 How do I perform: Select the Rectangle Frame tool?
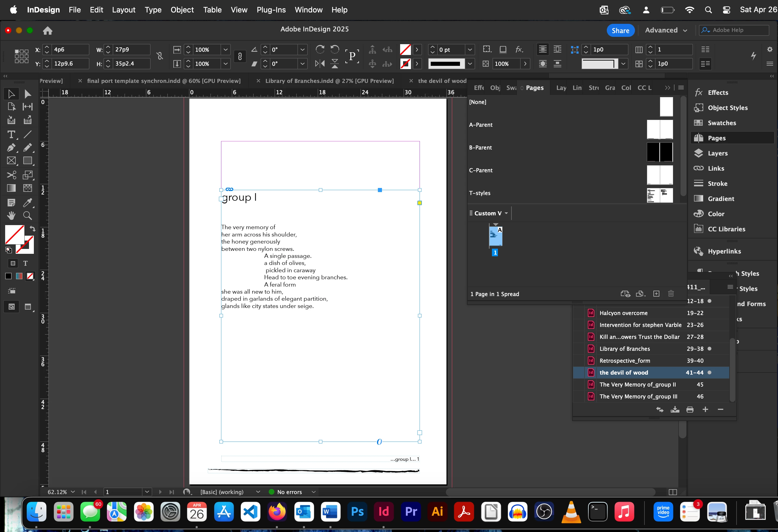(11, 161)
